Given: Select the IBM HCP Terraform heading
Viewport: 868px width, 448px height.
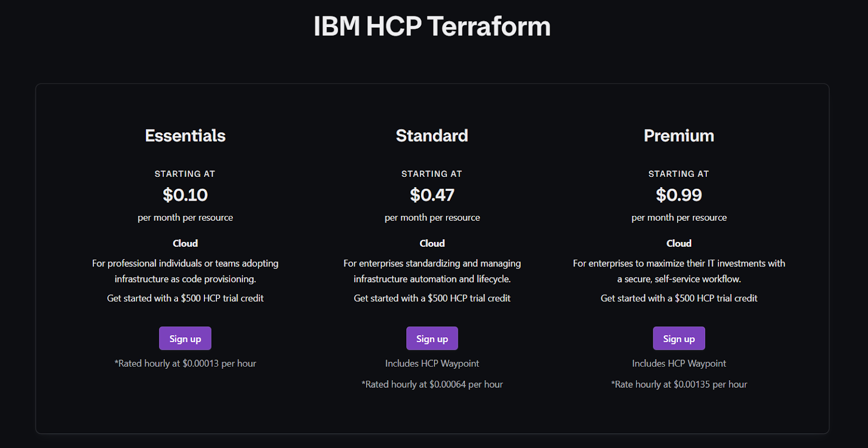Looking at the screenshot, I should click(x=432, y=26).
